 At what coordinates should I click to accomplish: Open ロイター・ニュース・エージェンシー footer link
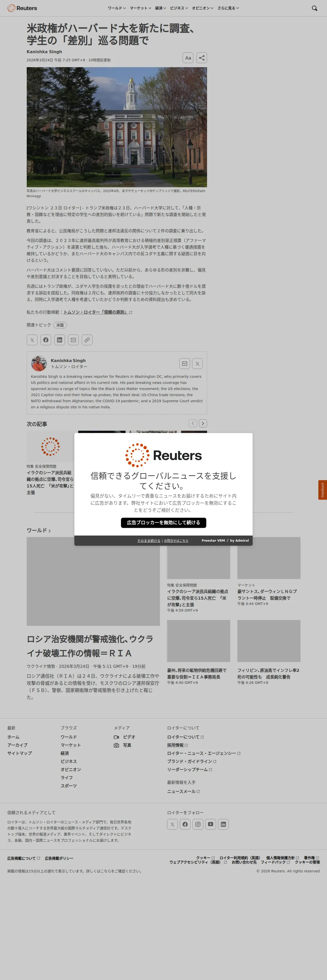coord(204,753)
